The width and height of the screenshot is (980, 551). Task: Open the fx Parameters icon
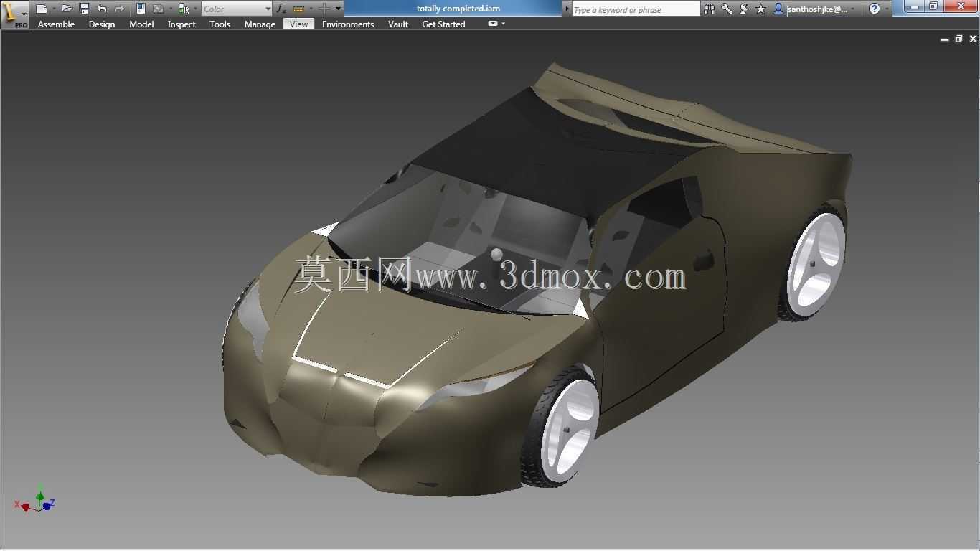tap(281, 9)
